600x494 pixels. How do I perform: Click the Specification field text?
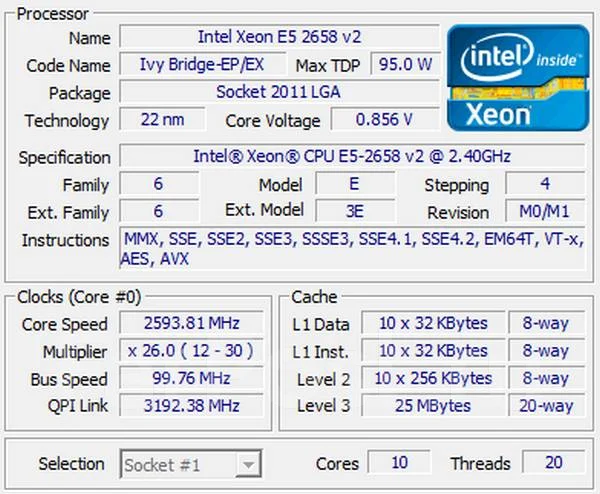click(x=352, y=156)
